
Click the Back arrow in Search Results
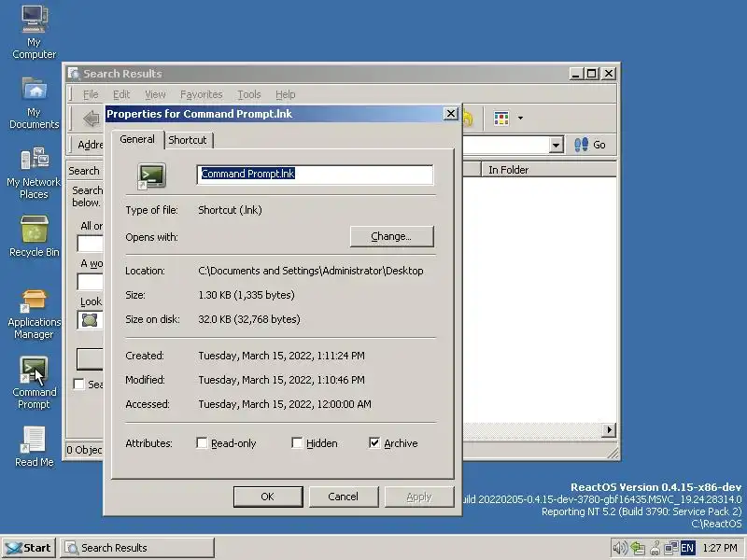point(91,119)
